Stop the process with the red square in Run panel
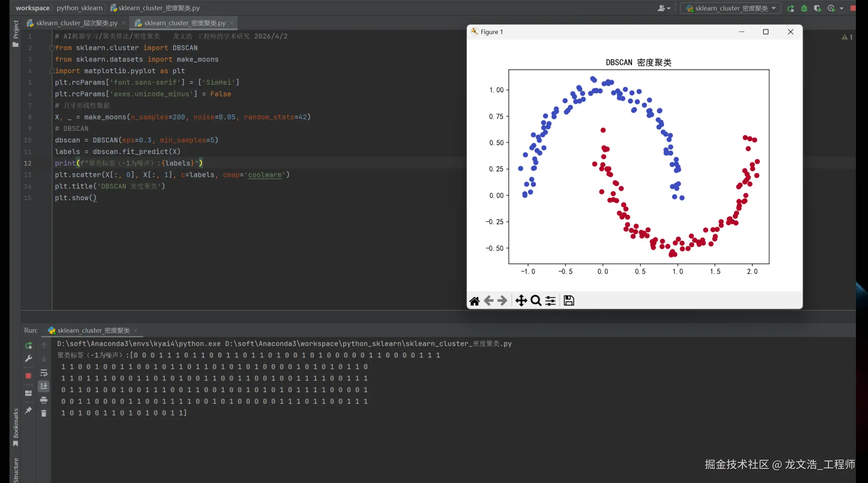The height and width of the screenshot is (483, 868). click(28, 375)
